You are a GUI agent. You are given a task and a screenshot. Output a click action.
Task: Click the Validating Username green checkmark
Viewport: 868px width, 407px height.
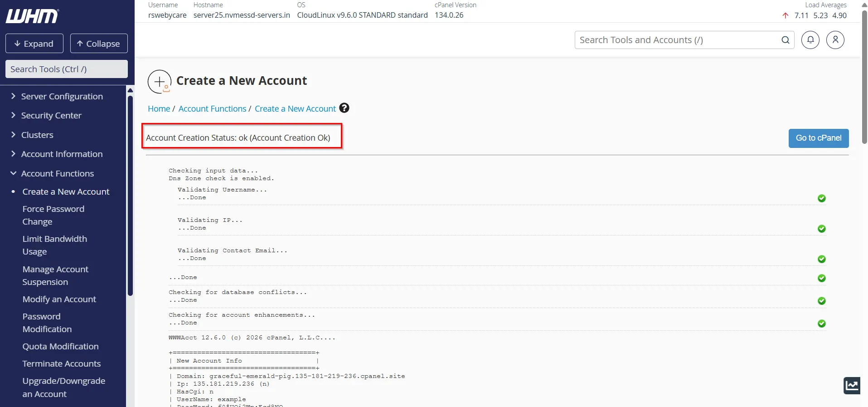click(x=822, y=198)
